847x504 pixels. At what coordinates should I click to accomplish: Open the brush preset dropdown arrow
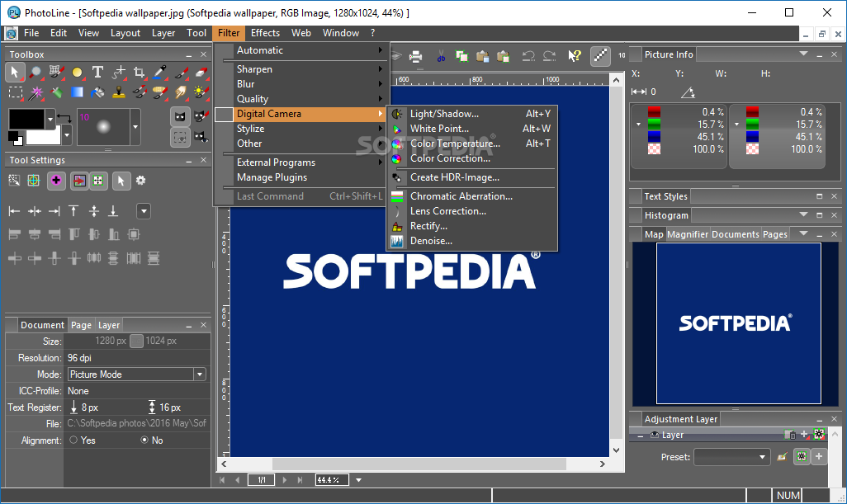135,127
